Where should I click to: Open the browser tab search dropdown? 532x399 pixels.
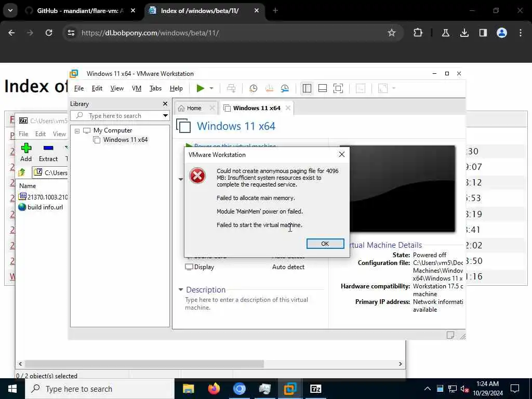click(10, 10)
